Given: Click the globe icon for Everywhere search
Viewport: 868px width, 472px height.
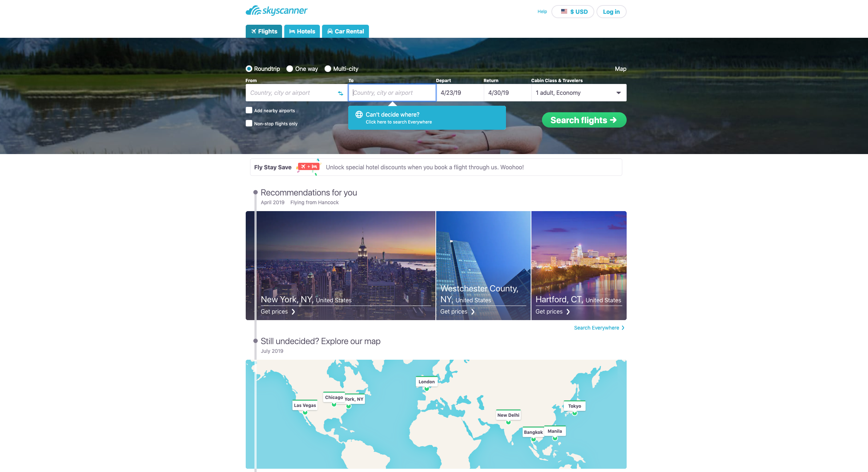Looking at the screenshot, I should tap(359, 114).
